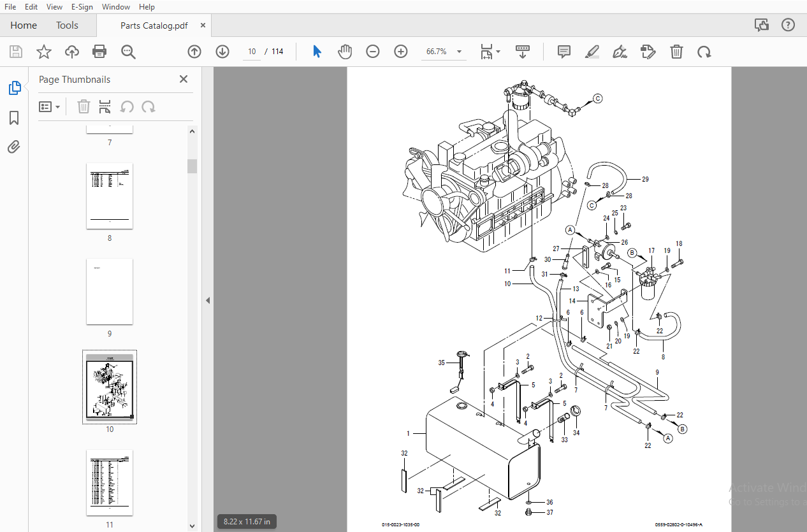Viewport: 807px width, 532px height.
Task: Select the Parts Catalog.pdf document tab
Action: click(154, 25)
